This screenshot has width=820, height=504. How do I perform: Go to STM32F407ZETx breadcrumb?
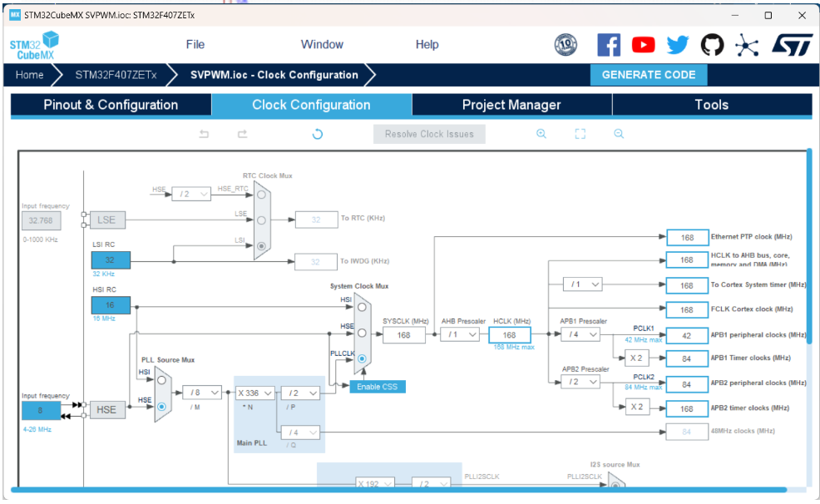(116, 75)
